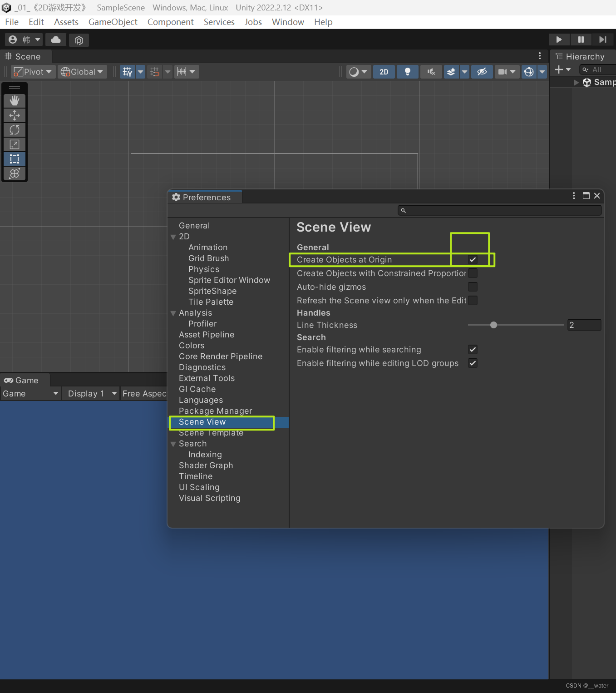
Task: Adjust the Line Thickness slider handle
Action: pyautogui.click(x=493, y=325)
